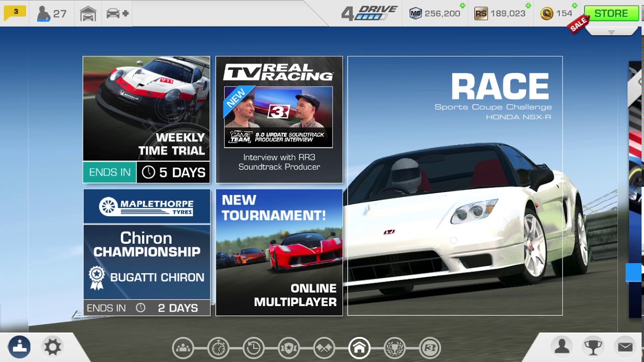Tap the interview video thumbnail marked NEW
The image size is (644, 362).
[278, 117]
